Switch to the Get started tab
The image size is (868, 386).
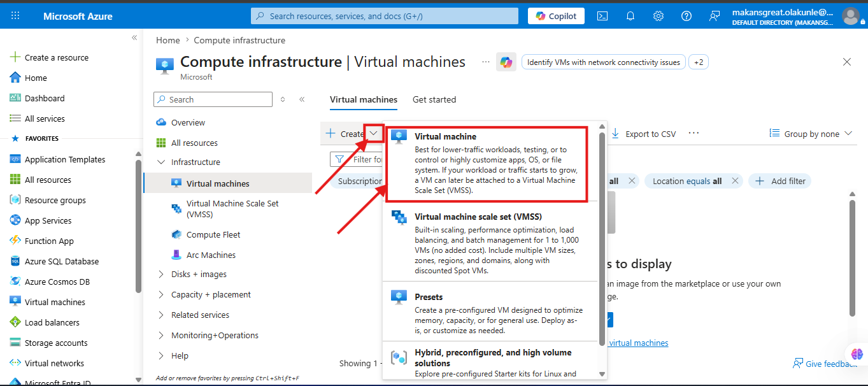click(434, 99)
